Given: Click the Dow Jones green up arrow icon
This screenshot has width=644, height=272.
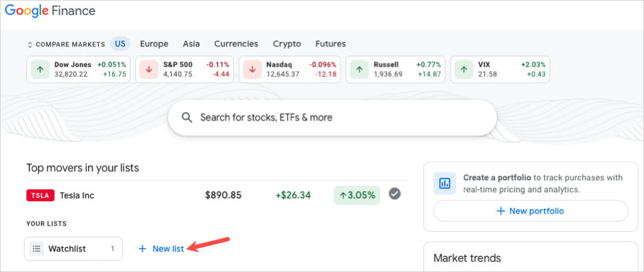Looking at the screenshot, I should coord(40,70).
